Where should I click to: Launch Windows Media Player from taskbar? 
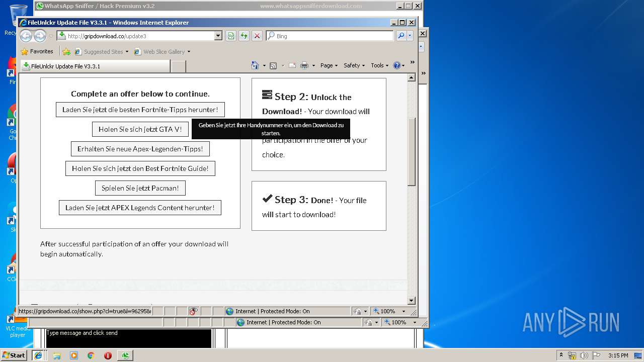point(74,355)
